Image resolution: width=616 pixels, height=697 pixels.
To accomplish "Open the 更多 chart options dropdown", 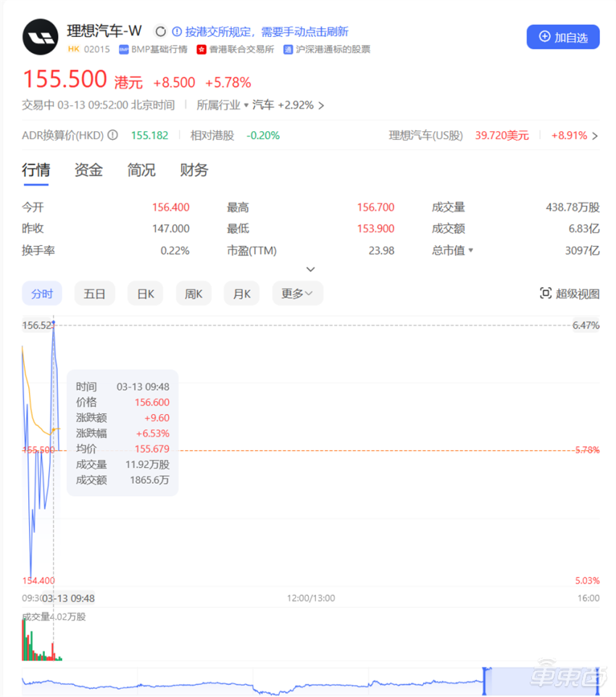I will click(298, 294).
